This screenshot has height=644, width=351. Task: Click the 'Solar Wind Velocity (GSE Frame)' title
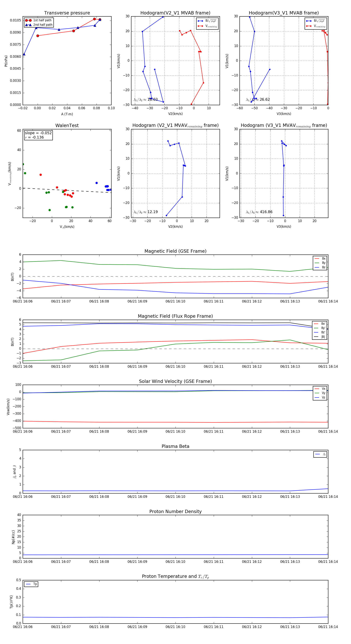(175, 381)
